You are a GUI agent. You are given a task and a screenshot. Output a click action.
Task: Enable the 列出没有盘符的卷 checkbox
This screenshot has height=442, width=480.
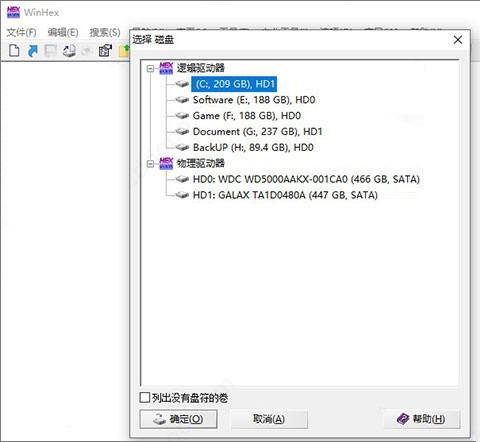[x=144, y=397]
